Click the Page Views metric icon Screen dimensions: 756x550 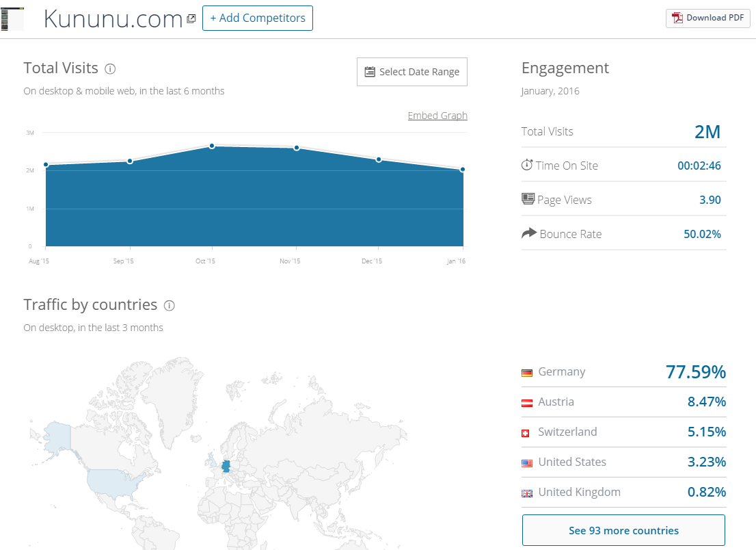tap(527, 198)
